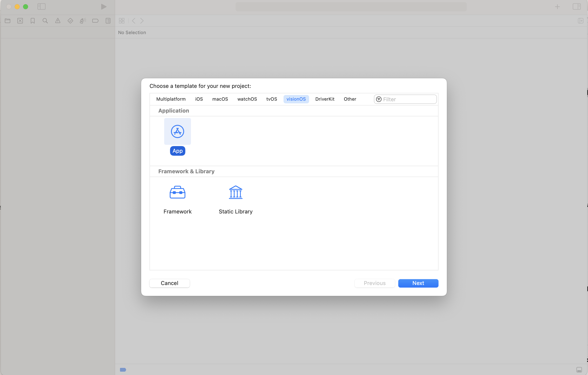Select the visionOS tab

296,99
